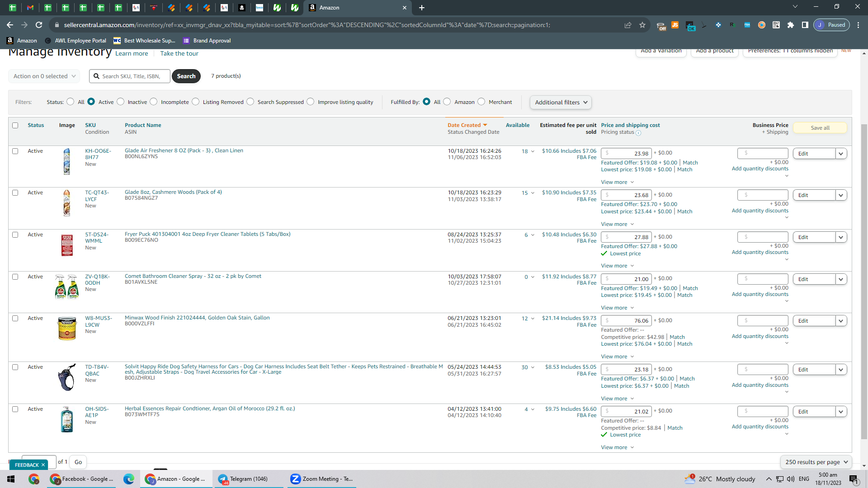The image size is (868, 488).
Task: Open a new browser tab with plus icon
Action: [422, 8]
